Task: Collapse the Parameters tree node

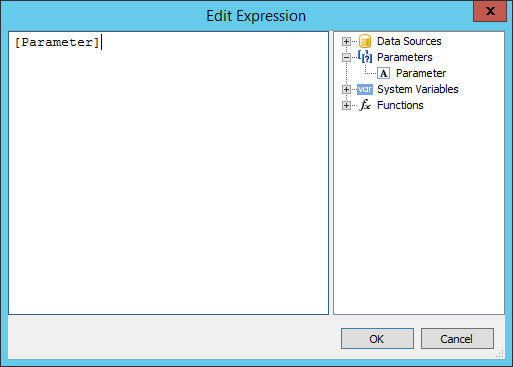Action: coord(346,57)
